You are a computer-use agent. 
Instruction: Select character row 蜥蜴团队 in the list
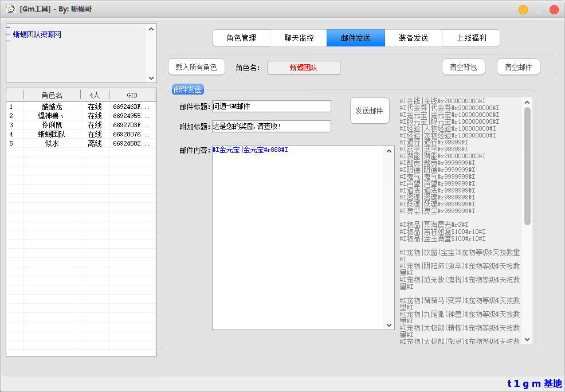pyautogui.click(x=81, y=134)
